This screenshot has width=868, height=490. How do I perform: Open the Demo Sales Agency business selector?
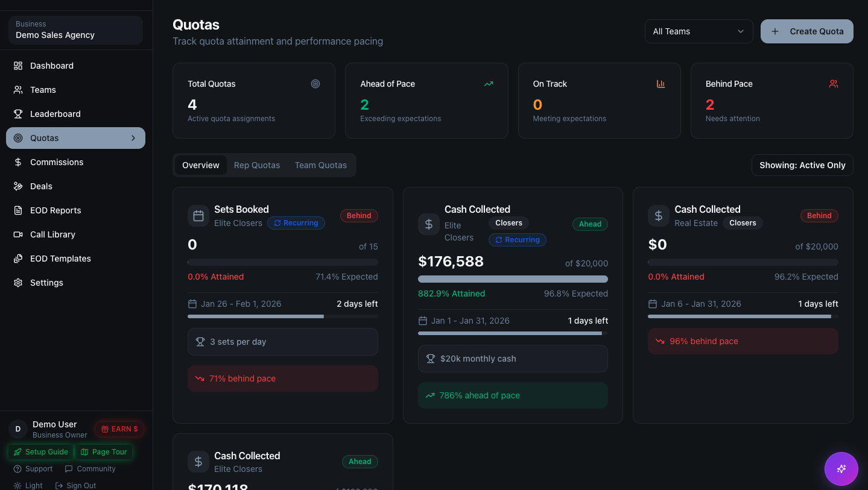pyautogui.click(x=74, y=30)
